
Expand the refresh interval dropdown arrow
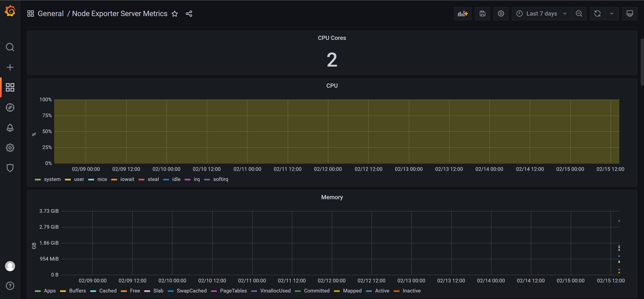pyautogui.click(x=611, y=14)
